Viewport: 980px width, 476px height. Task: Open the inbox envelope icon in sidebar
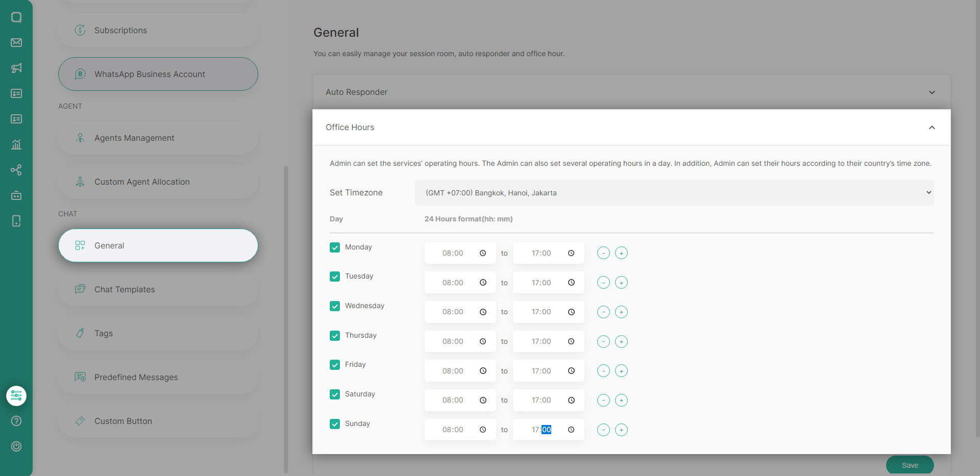pos(16,42)
